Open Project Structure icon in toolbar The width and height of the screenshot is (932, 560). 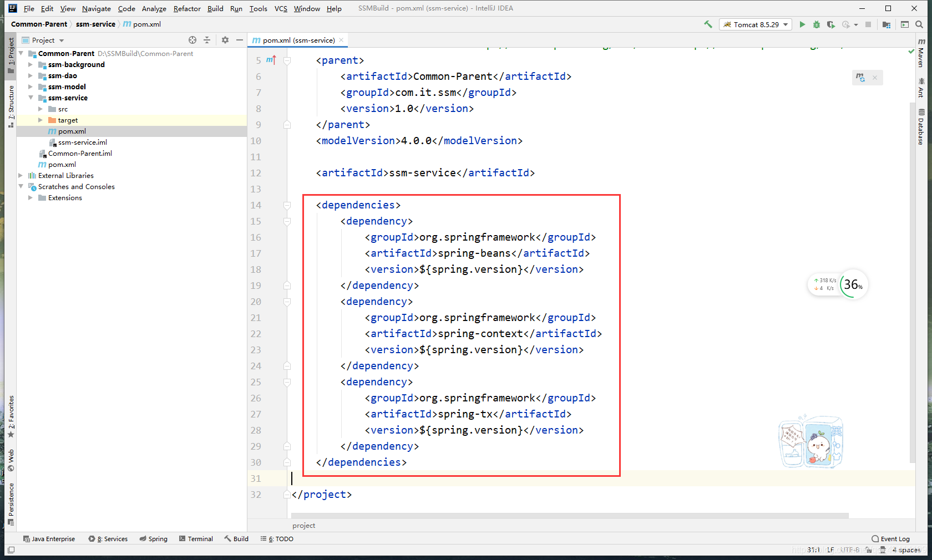click(886, 24)
